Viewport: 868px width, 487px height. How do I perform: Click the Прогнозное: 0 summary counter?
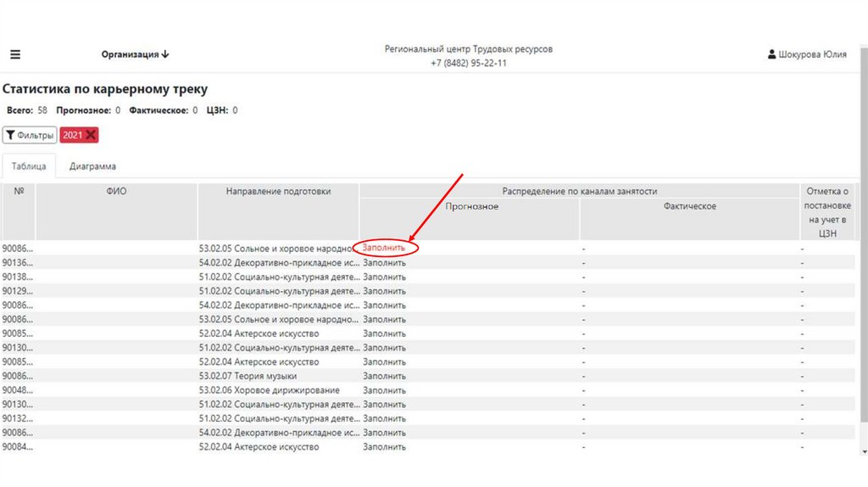click(x=88, y=110)
